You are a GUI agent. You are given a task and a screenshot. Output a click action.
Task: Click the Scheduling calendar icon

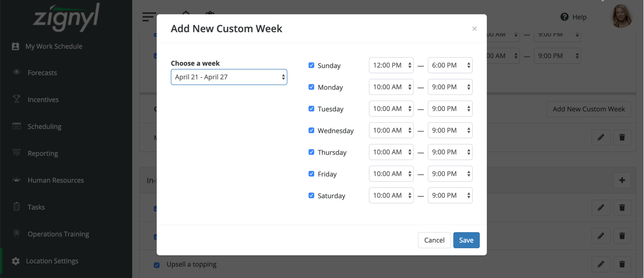point(17,126)
